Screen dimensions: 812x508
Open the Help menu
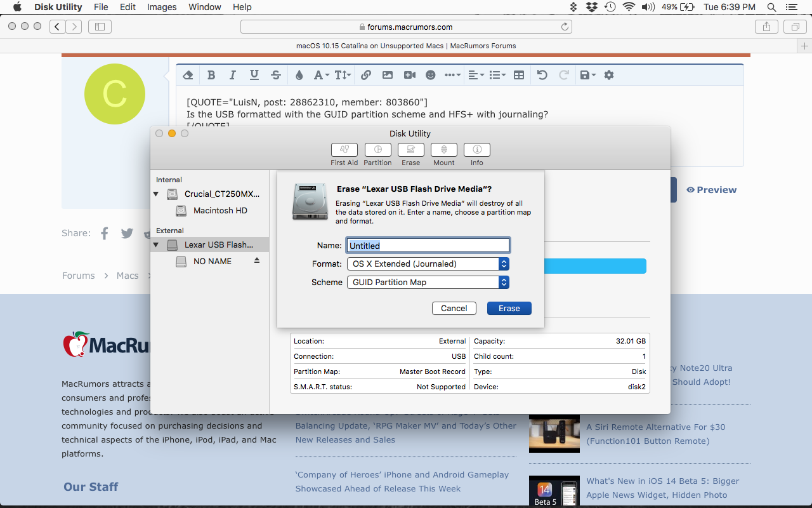click(242, 7)
